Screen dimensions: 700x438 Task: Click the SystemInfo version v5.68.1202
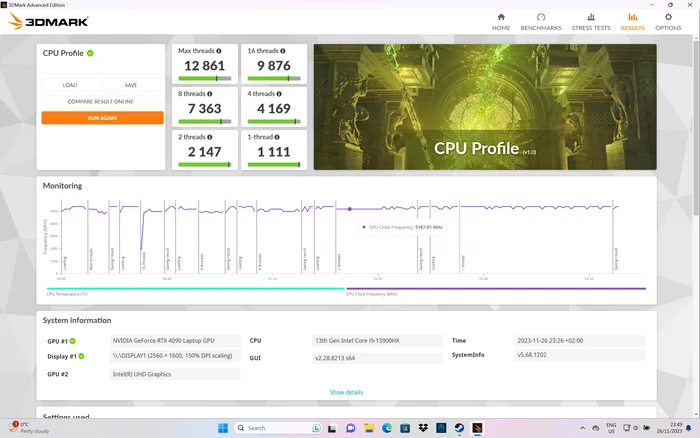click(579, 355)
